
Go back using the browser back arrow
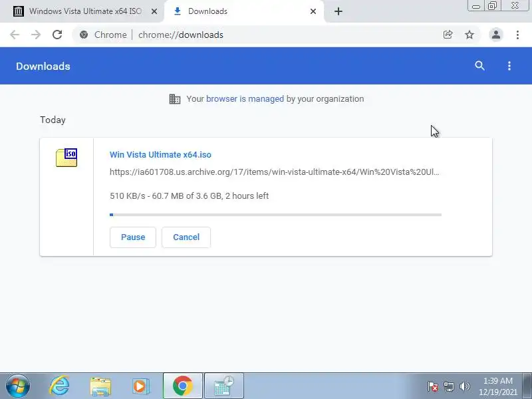tap(15, 35)
